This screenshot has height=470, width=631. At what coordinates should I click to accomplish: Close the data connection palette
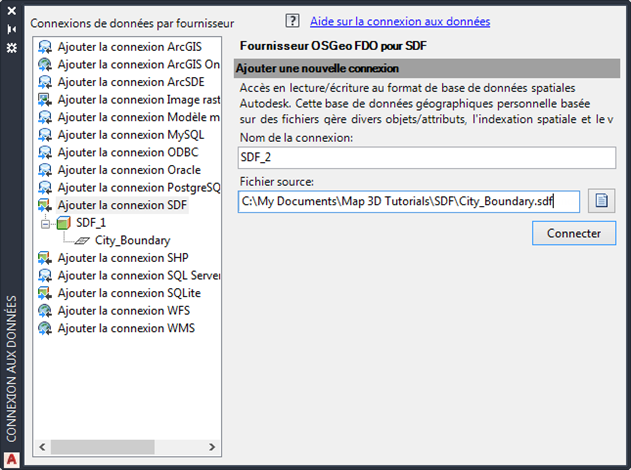pos(12,11)
